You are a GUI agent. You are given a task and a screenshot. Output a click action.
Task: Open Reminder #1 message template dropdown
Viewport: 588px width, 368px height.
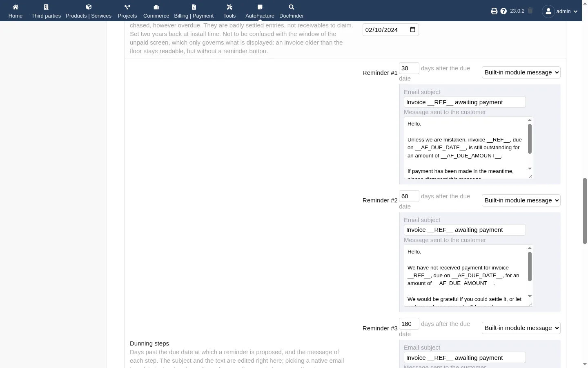coord(521,72)
